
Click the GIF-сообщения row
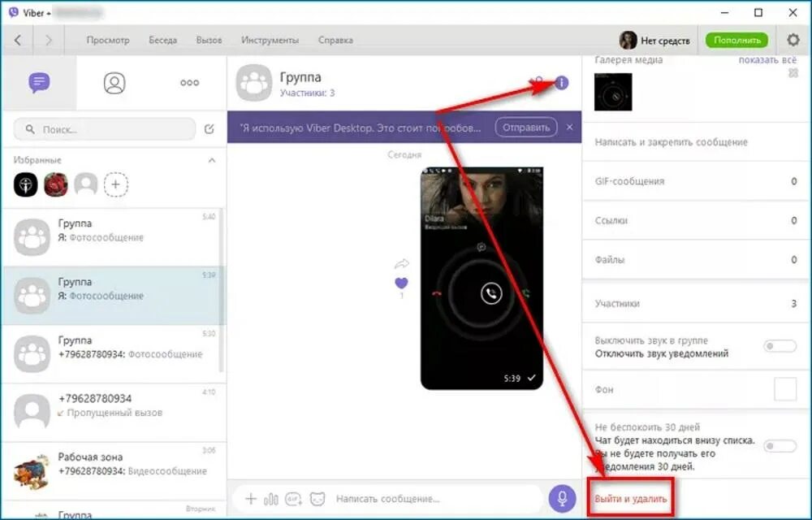(696, 181)
